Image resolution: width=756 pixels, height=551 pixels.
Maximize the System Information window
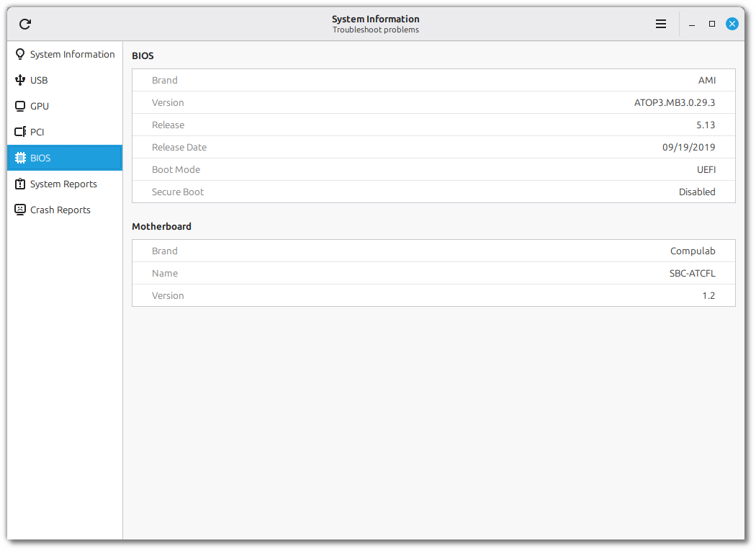[711, 24]
